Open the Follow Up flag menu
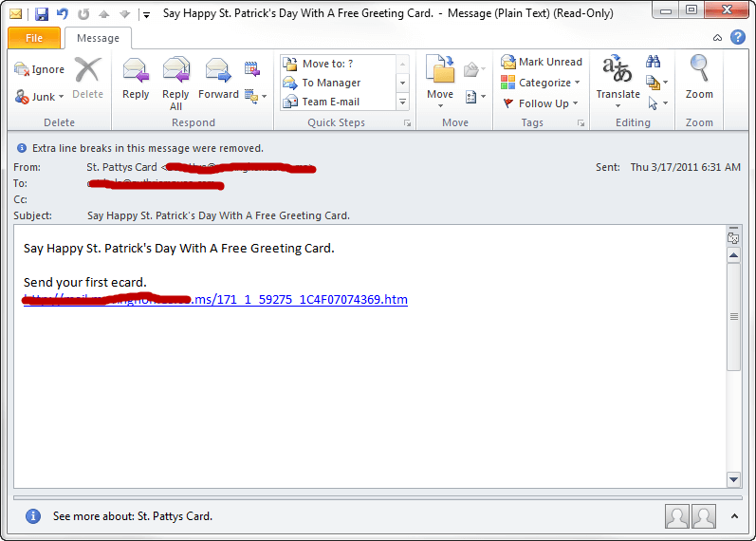This screenshot has height=541, width=756. point(540,103)
